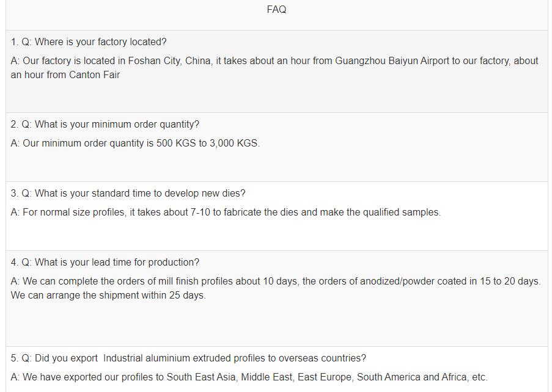
Task: Select the question about exporting to overseas countries
Action: pos(189,358)
